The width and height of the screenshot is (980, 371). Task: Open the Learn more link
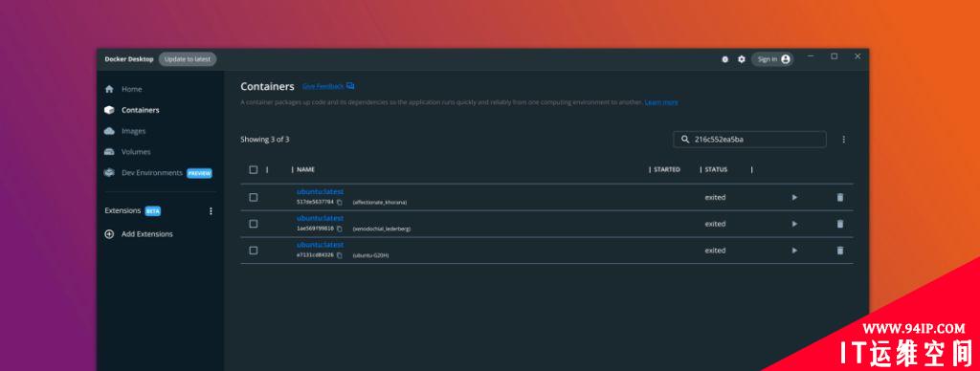pyautogui.click(x=661, y=102)
